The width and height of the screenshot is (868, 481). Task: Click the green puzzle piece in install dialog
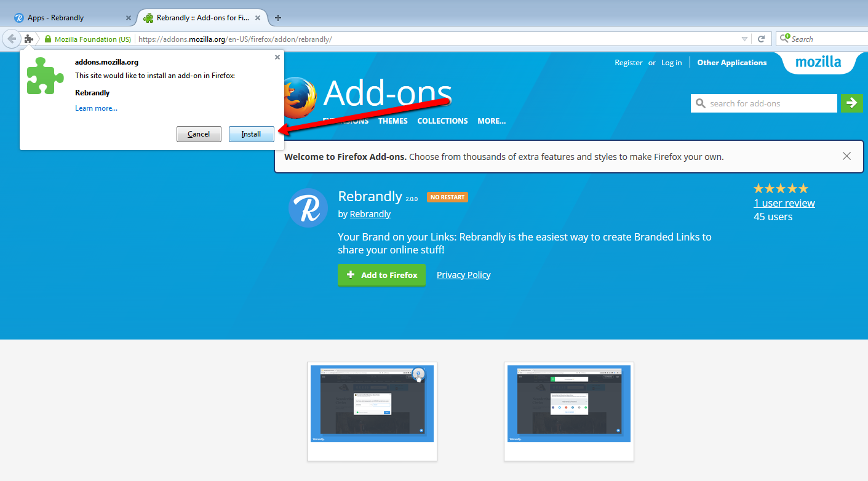pyautogui.click(x=45, y=76)
